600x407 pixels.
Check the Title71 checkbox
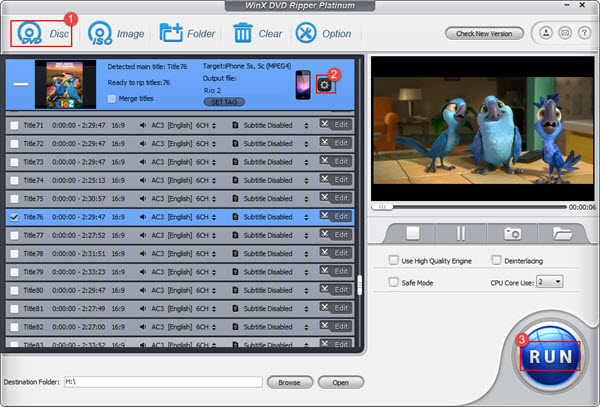tap(14, 125)
